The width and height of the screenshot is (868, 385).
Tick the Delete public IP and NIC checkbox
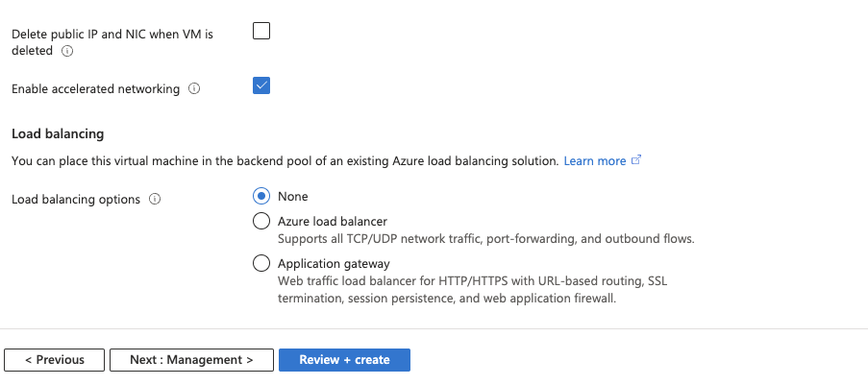click(x=261, y=31)
